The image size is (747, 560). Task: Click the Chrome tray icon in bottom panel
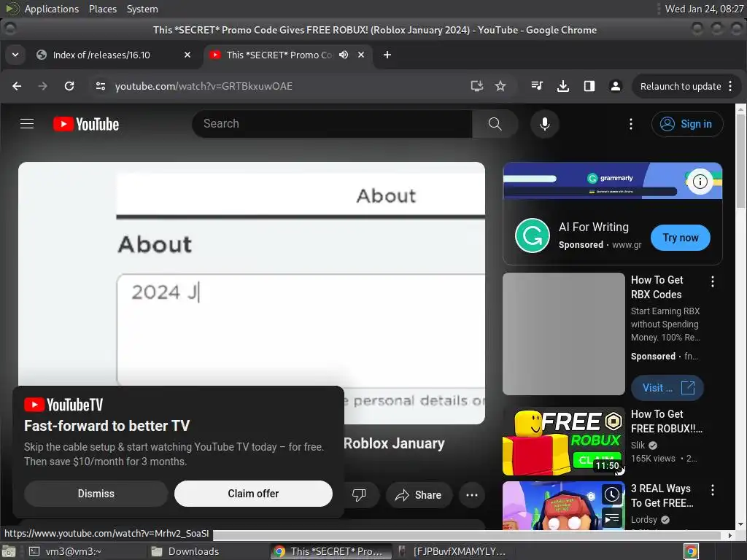(691, 551)
